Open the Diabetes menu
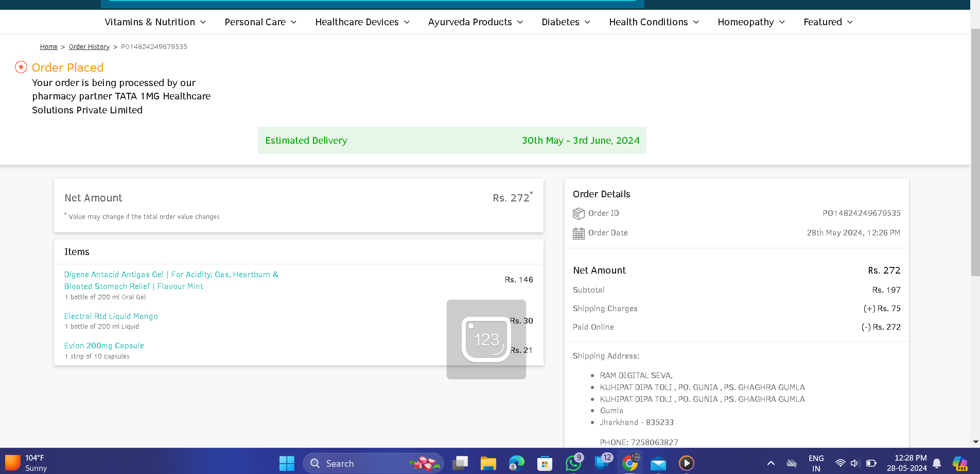Viewport: 980px width, 474px height. (x=566, y=22)
